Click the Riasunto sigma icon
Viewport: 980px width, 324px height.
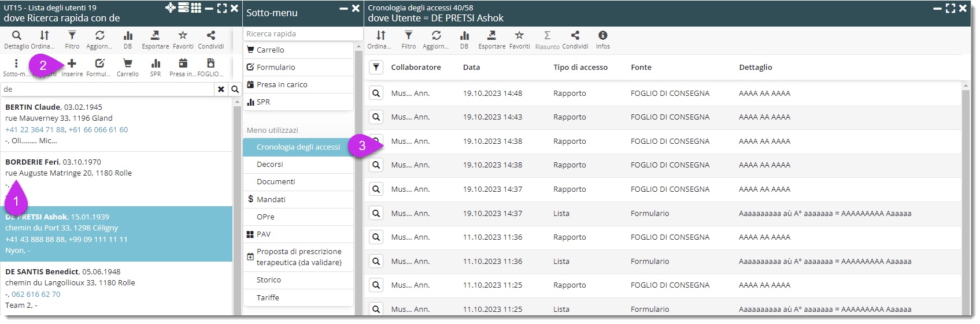point(547,36)
